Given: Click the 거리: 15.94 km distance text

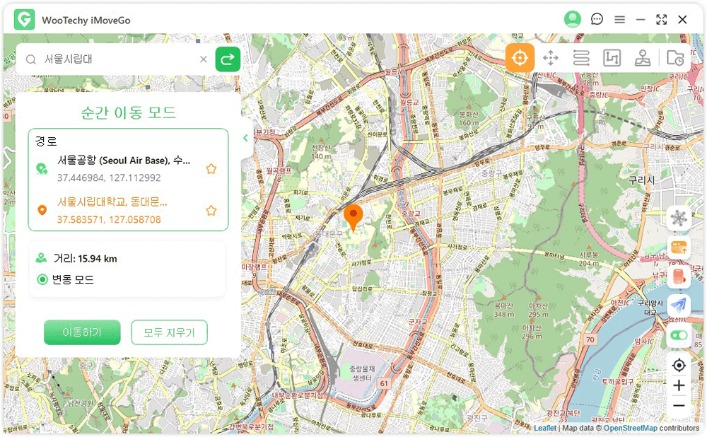Looking at the screenshot, I should tap(85, 259).
